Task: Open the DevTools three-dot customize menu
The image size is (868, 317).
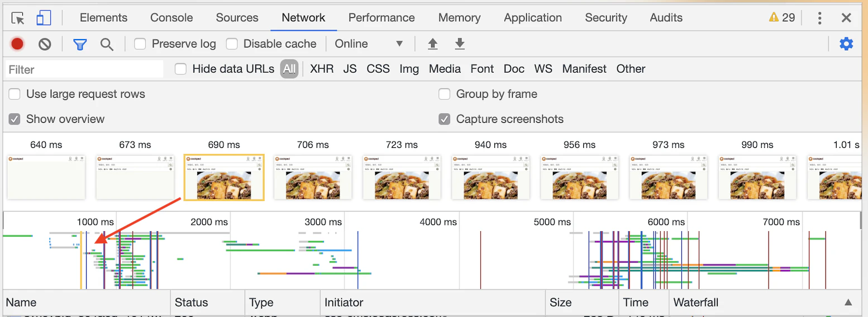Action: tap(819, 18)
